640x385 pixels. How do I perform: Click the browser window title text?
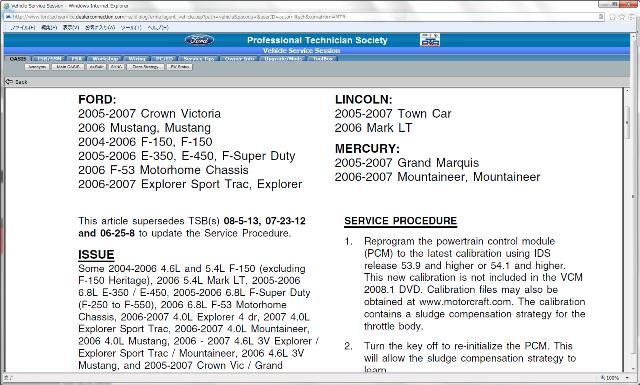click(x=69, y=6)
